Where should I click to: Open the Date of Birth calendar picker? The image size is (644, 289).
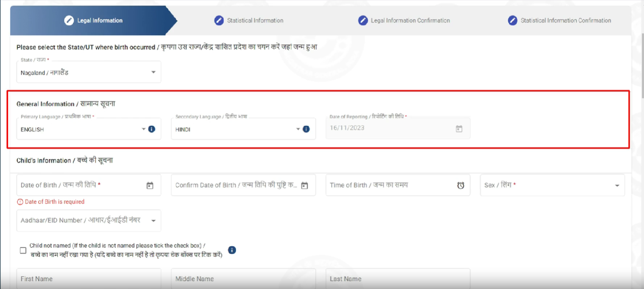(x=149, y=185)
